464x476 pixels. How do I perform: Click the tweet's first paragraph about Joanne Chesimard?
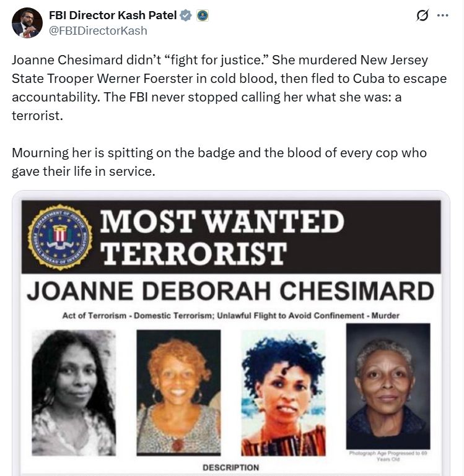[229, 88]
